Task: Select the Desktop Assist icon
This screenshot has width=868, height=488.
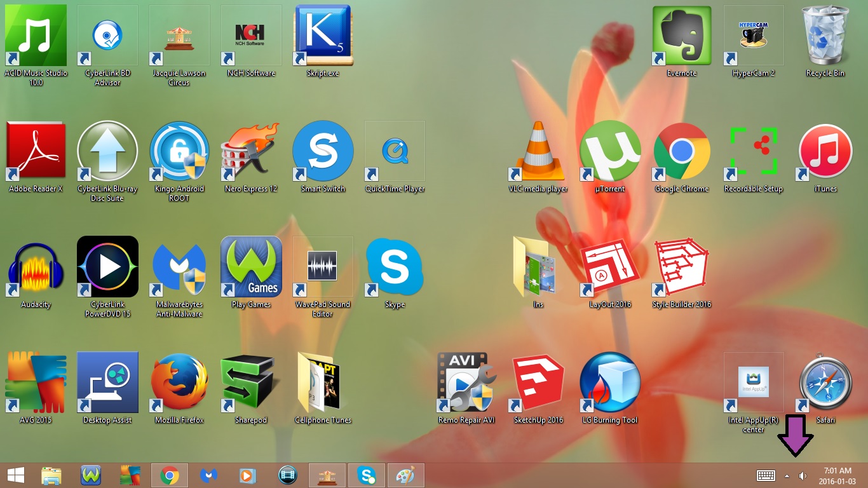Action: point(107,383)
